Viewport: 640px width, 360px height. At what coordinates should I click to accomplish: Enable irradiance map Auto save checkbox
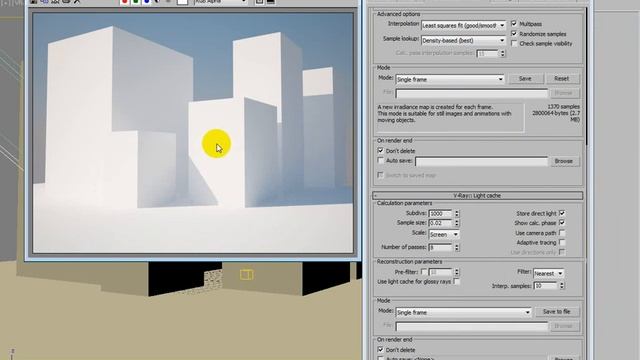click(x=380, y=160)
